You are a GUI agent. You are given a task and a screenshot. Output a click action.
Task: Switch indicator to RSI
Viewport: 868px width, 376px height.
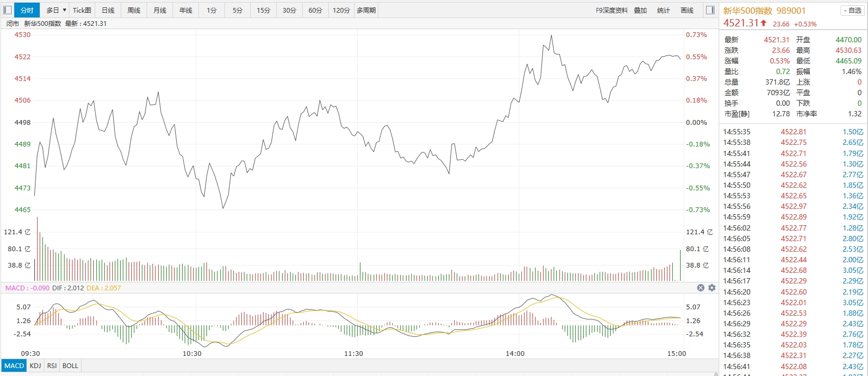[52, 365]
